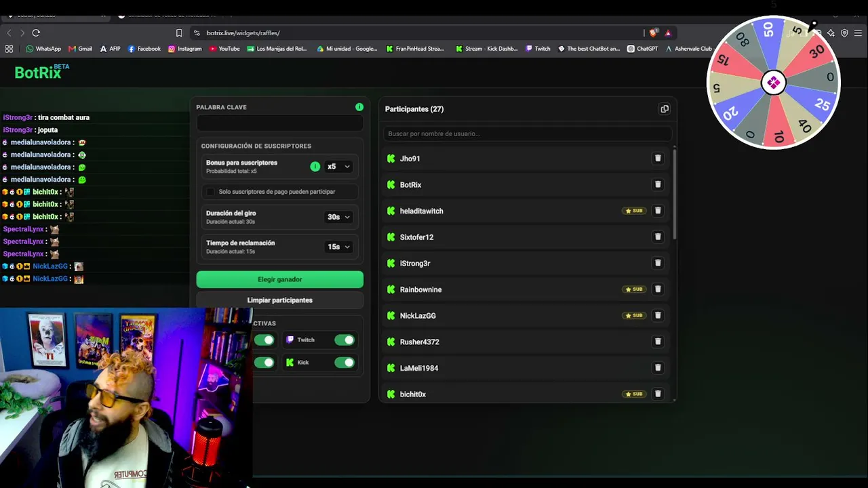The width and height of the screenshot is (868, 488).
Task: Open the Los Manijas del Rol bookmark
Action: tap(277, 49)
